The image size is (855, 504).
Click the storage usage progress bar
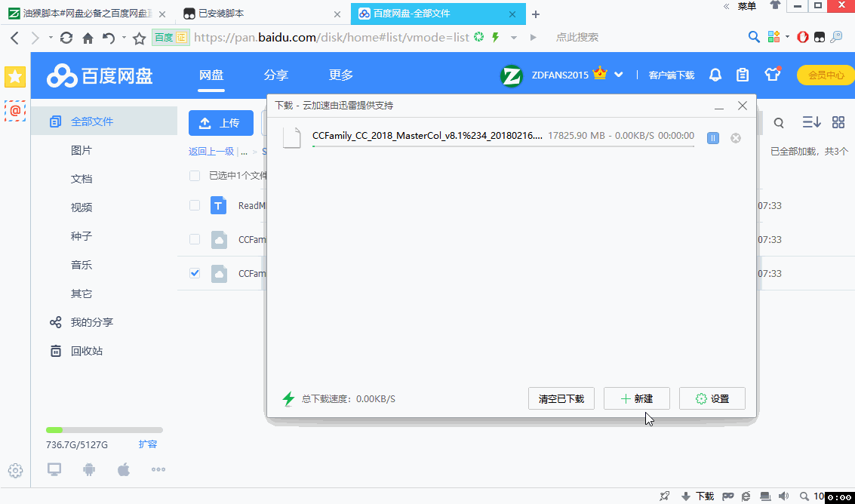tap(104, 429)
